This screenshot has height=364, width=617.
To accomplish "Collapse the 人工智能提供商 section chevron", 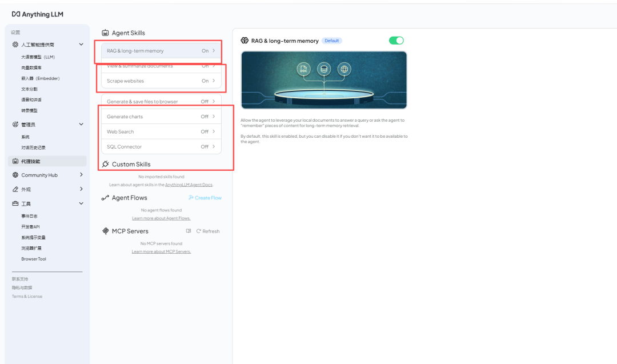I will (81, 45).
